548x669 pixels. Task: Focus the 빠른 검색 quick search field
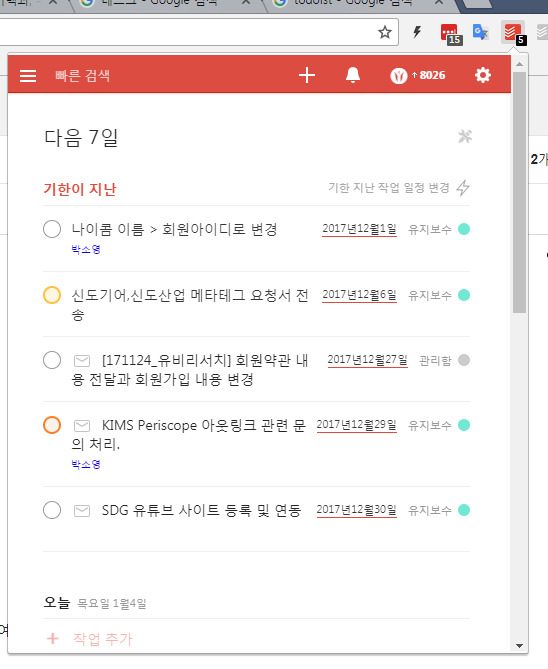(83, 76)
